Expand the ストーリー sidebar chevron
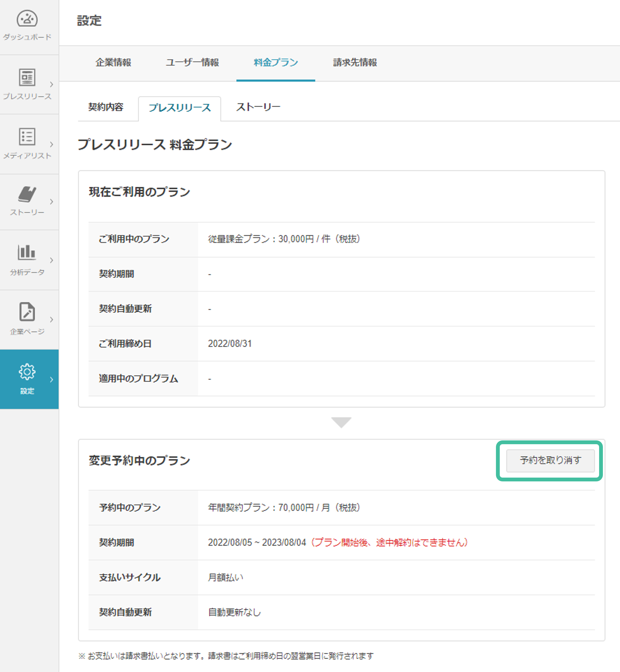Image resolution: width=620 pixels, height=672 pixels. click(51, 201)
